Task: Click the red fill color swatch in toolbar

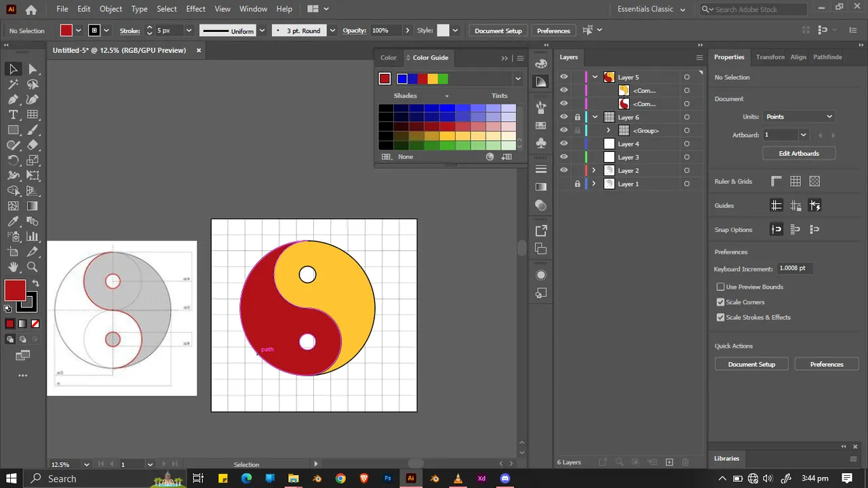Action: point(15,290)
